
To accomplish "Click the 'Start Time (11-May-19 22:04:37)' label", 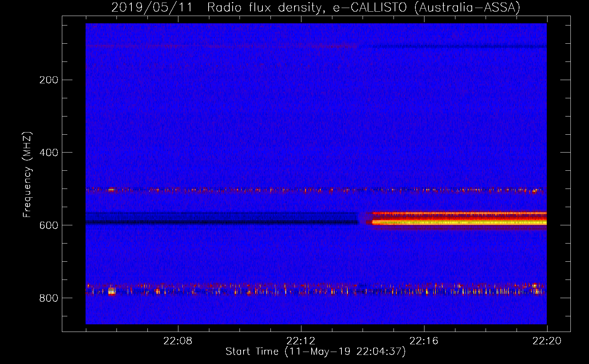I will (316, 352).
